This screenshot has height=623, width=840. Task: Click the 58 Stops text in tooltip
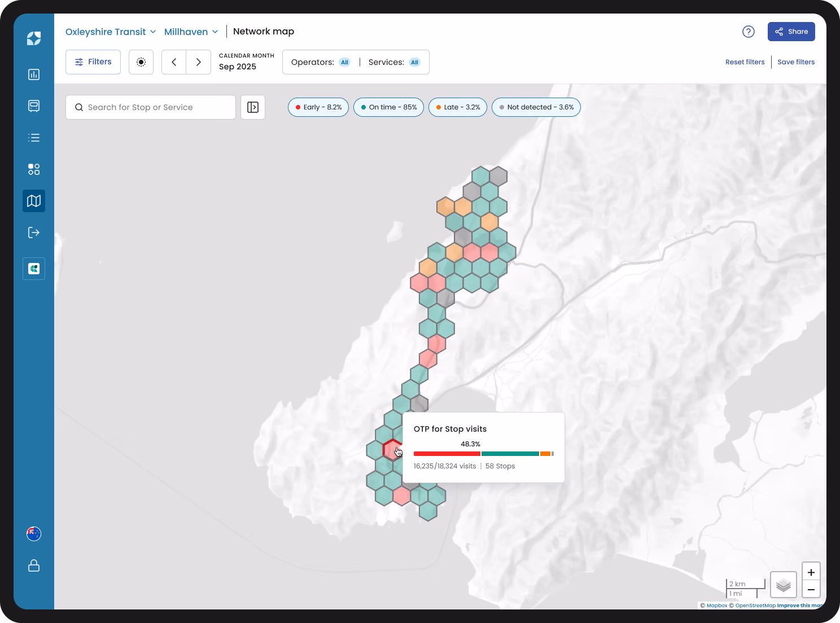coord(500,466)
